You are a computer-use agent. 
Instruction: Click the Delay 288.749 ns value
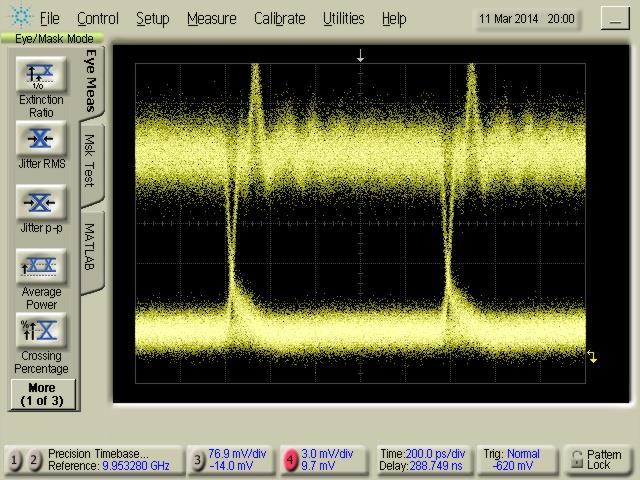421,466
